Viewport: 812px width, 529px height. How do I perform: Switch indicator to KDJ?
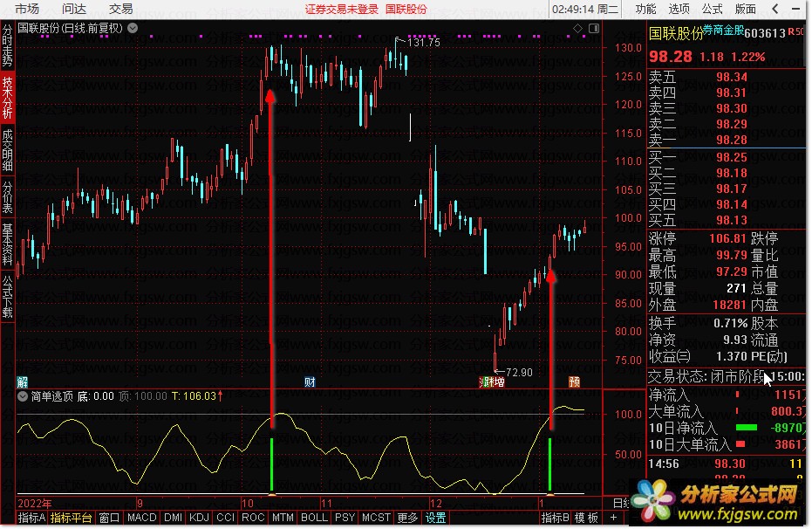[x=199, y=518]
